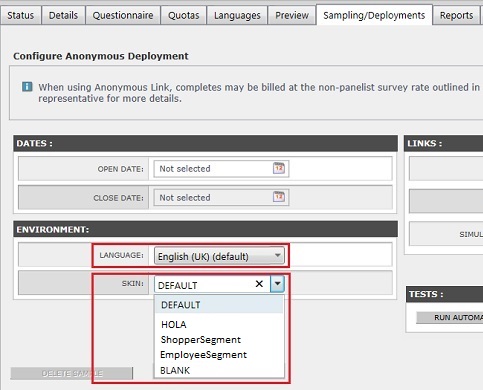
Task: Open the Questionnaire tab
Action: 123,15
